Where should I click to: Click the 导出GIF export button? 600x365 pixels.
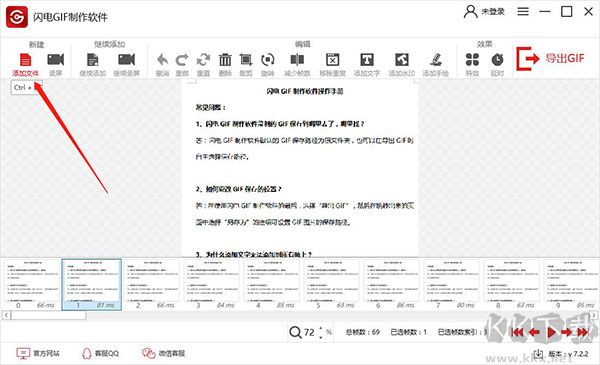tap(550, 59)
